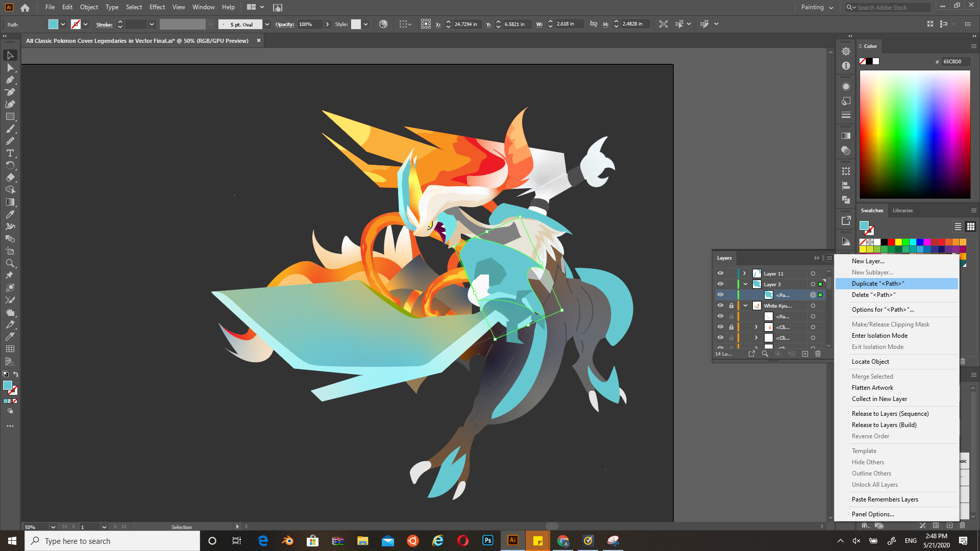
Task: Select the Gradient tool in toolbar
Action: (x=10, y=202)
